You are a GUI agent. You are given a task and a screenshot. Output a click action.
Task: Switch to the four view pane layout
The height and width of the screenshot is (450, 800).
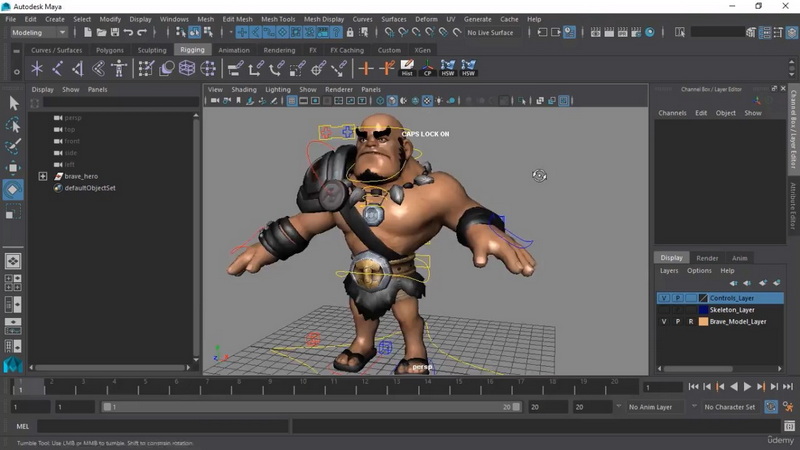pyautogui.click(x=13, y=283)
